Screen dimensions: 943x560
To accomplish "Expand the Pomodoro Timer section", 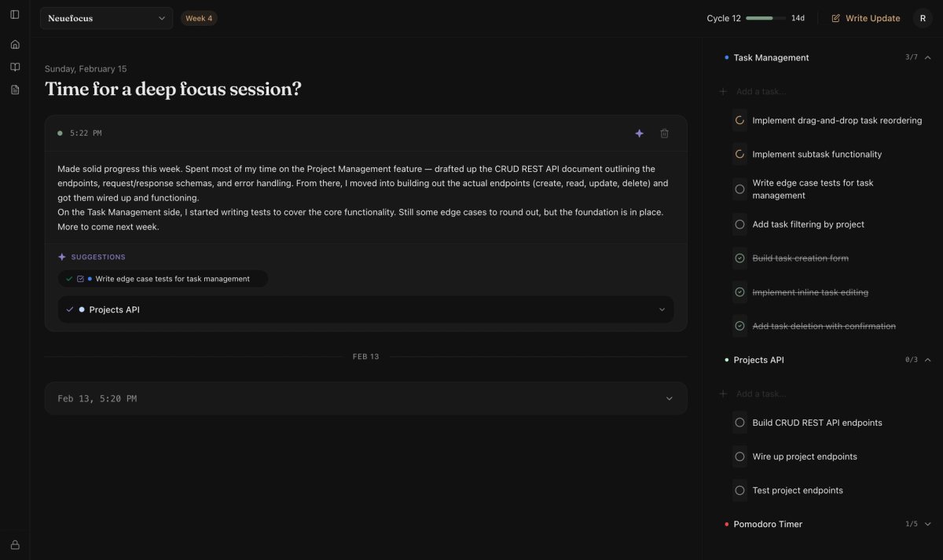I will coord(927,524).
